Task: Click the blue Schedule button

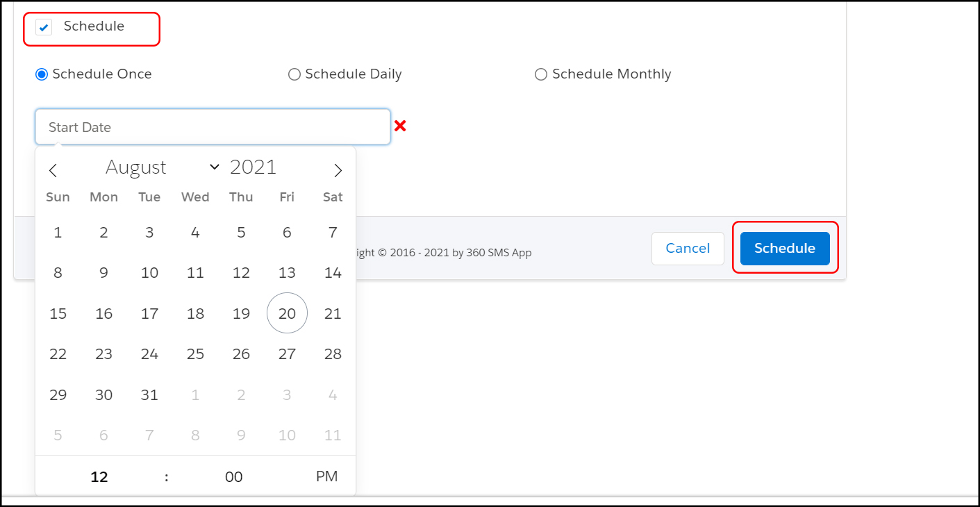Action: (785, 249)
